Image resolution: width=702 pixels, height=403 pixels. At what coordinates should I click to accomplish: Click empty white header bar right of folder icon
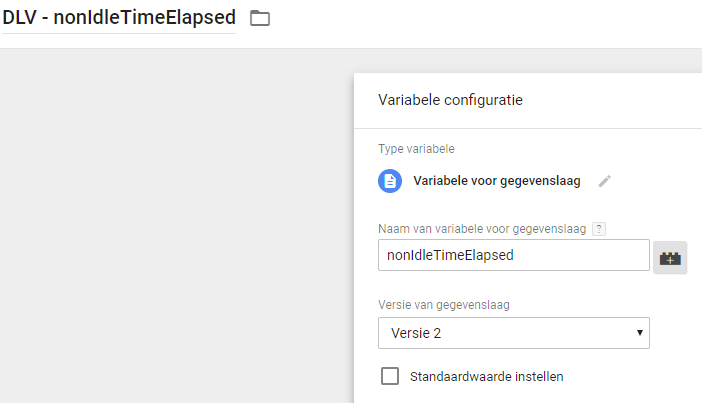[x=480, y=20]
